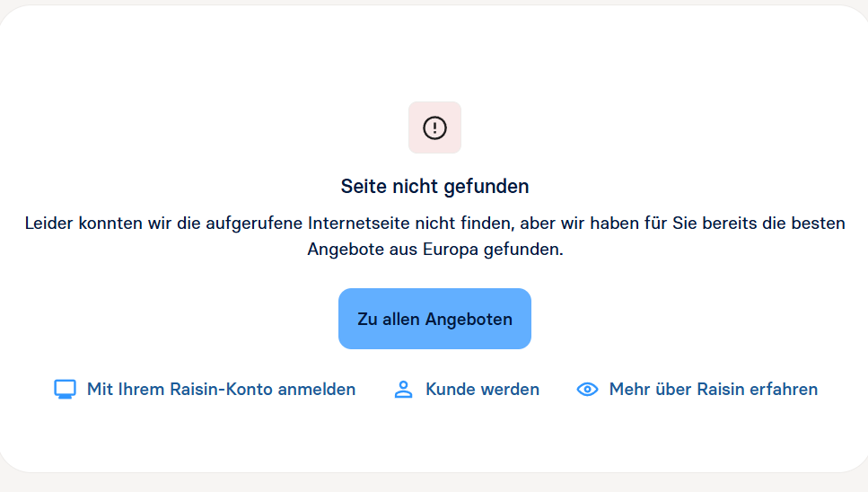Click the eye icon before Mehr über Raisin

[x=587, y=389]
